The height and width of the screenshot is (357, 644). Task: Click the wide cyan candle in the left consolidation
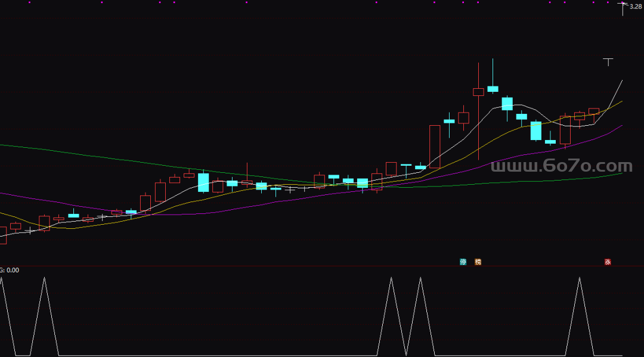coord(203,182)
